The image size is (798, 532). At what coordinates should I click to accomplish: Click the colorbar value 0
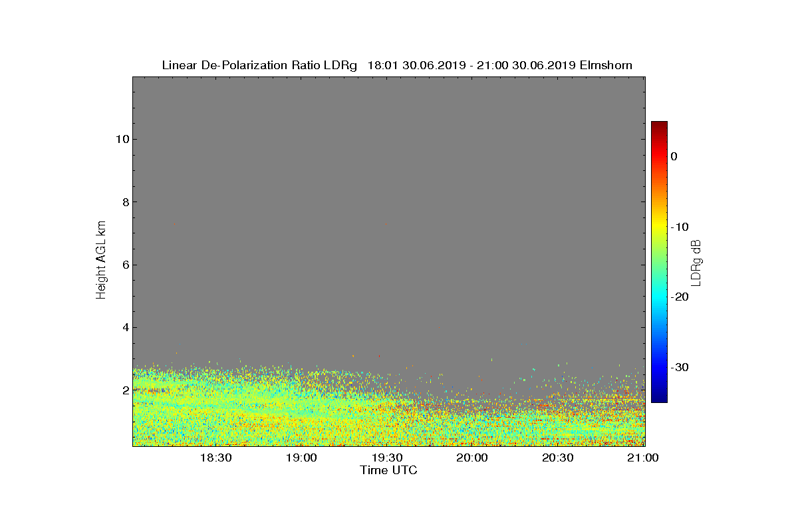pyautogui.click(x=674, y=156)
